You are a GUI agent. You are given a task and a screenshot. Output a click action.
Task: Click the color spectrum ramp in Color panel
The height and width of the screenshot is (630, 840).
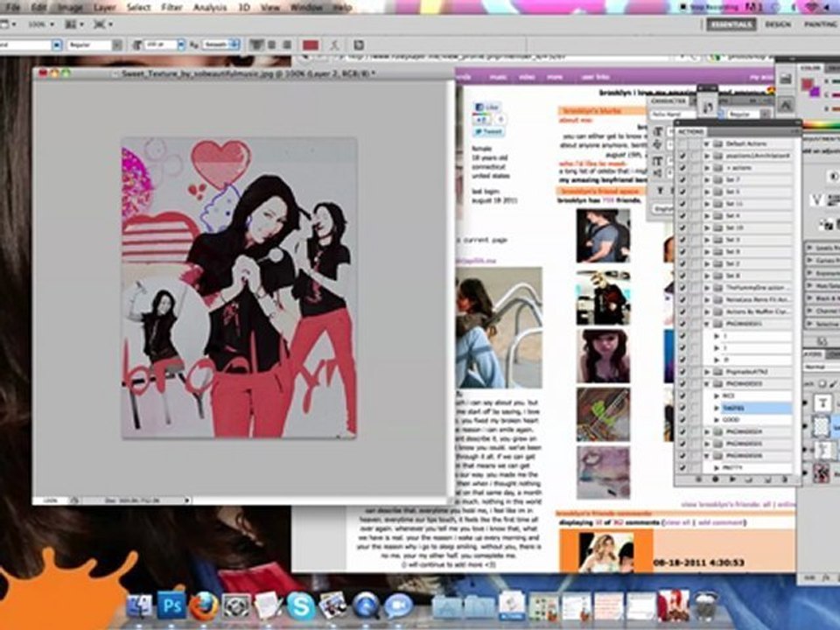pos(820,125)
